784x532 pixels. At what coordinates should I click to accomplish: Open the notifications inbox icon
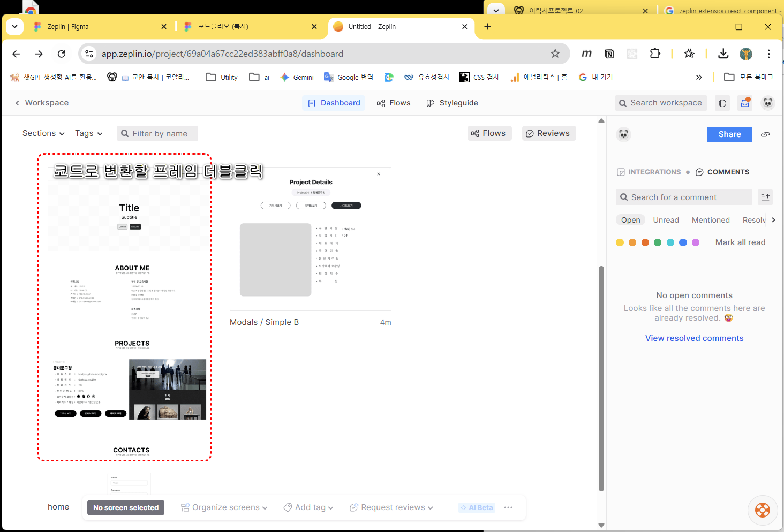tap(745, 103)
